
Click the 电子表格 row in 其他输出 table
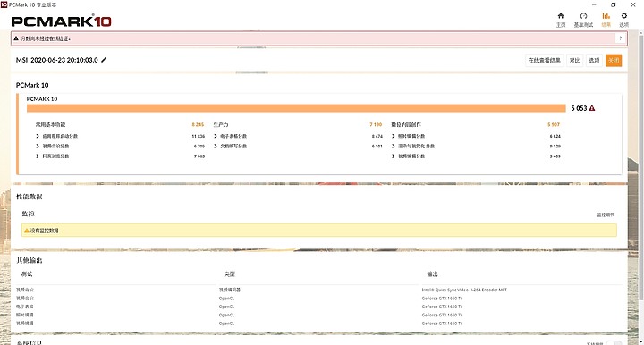click(25, 307)
